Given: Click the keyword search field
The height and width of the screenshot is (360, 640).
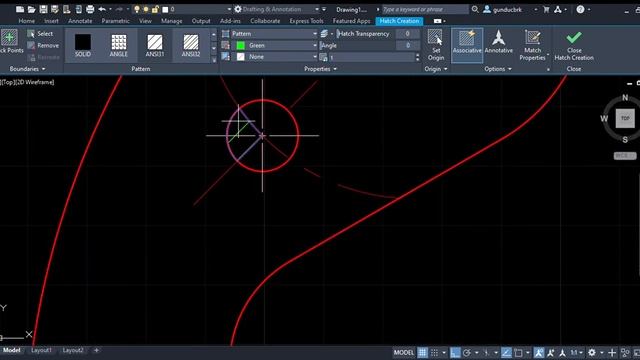Looking at the screenshot, I should (425, 9).
